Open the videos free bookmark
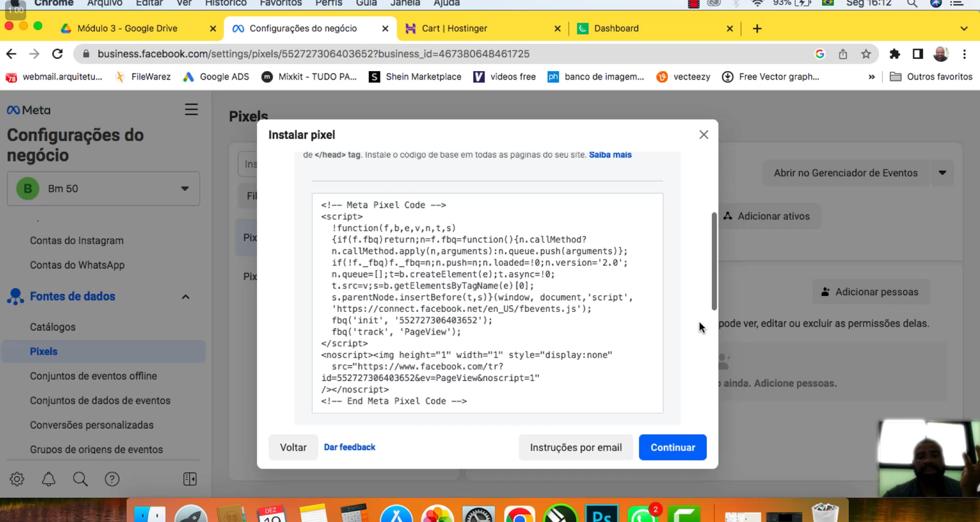 [505, 77]
